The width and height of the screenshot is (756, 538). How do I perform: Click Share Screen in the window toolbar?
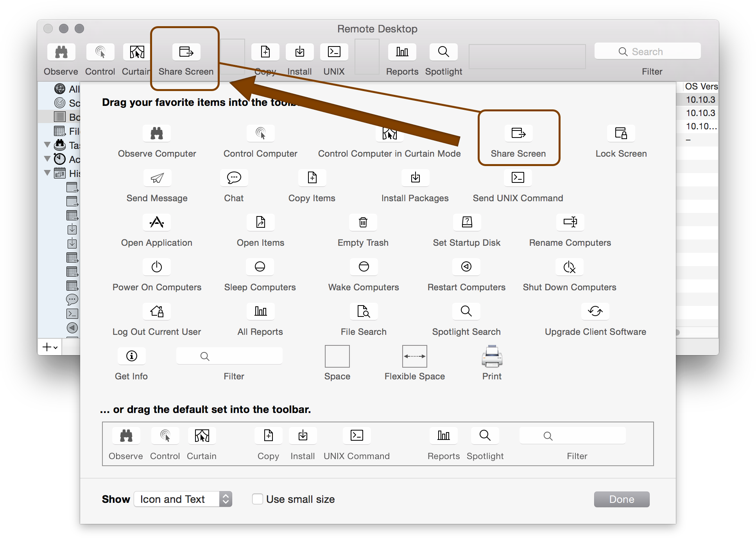click(x=186, y=52)
